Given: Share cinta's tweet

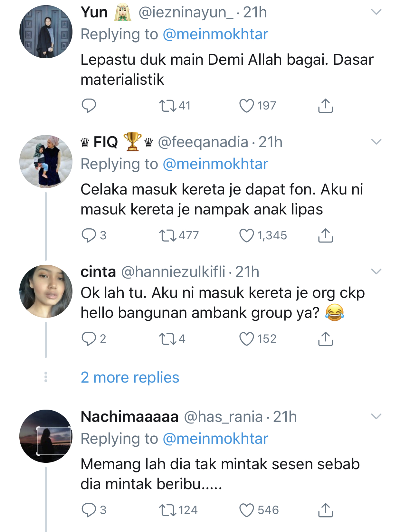Looking at the screenshot, I should [325, 339].
